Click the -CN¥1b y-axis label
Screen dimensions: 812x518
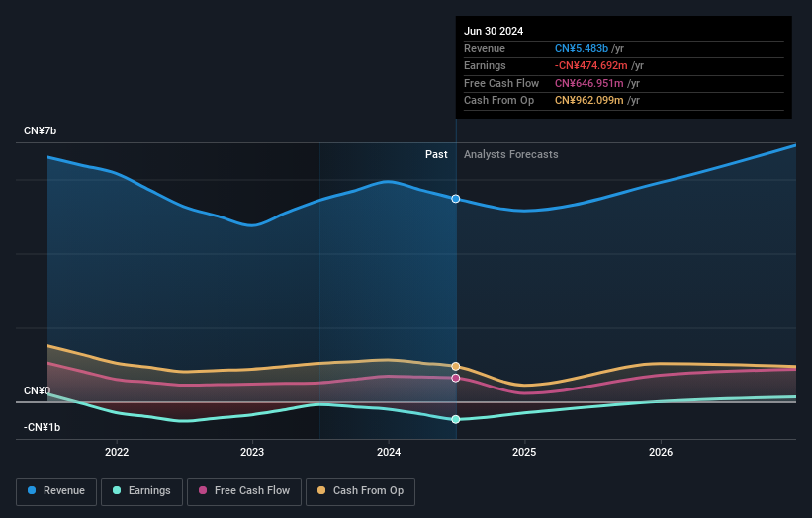42,427
